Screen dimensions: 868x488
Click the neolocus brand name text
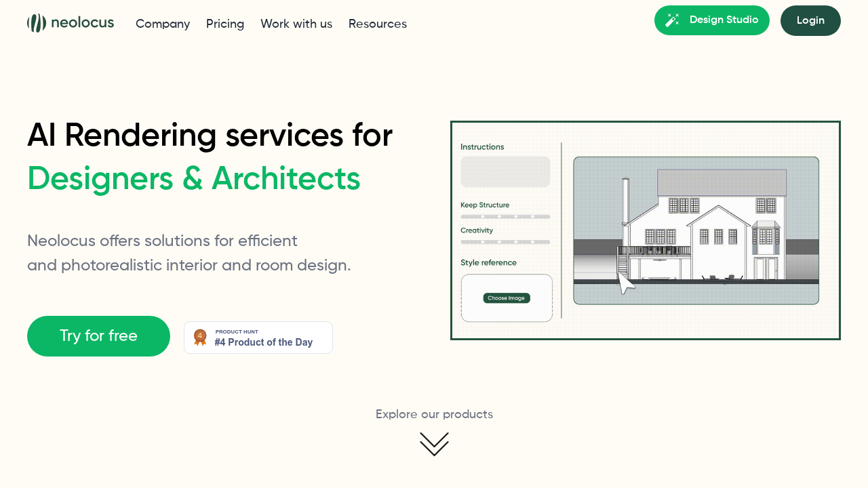pos(82,23)
